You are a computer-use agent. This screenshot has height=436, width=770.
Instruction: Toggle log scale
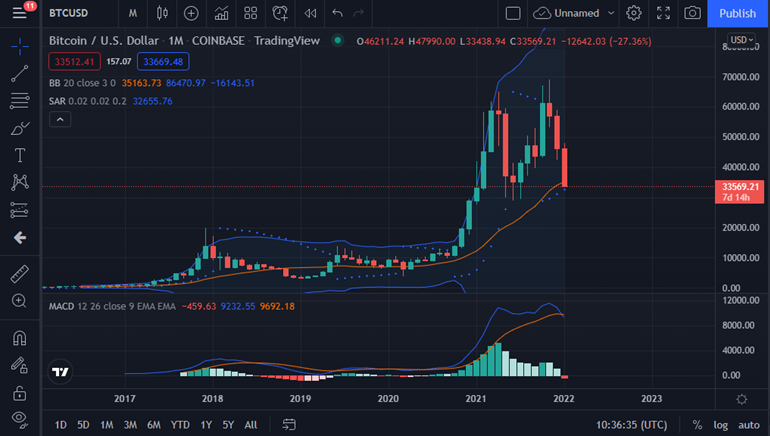coord(721,425)
